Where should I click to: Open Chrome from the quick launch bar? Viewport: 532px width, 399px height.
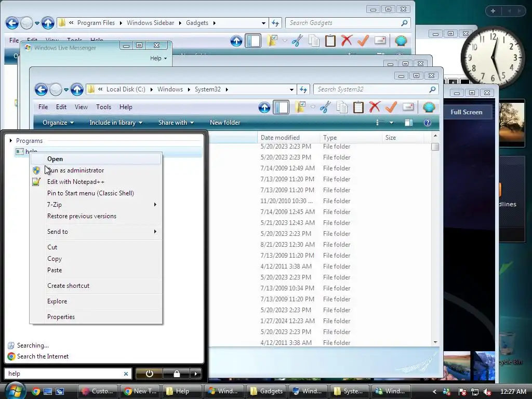36,391
